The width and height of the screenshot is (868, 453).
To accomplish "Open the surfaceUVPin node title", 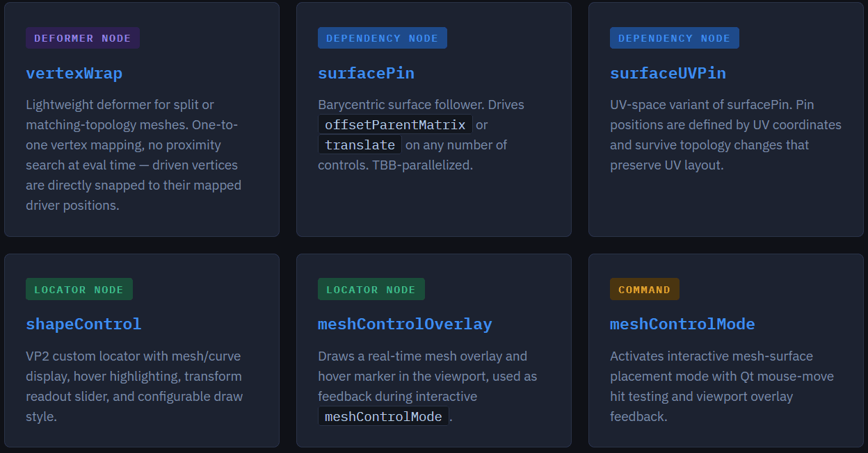I will (x=668, y=73).
